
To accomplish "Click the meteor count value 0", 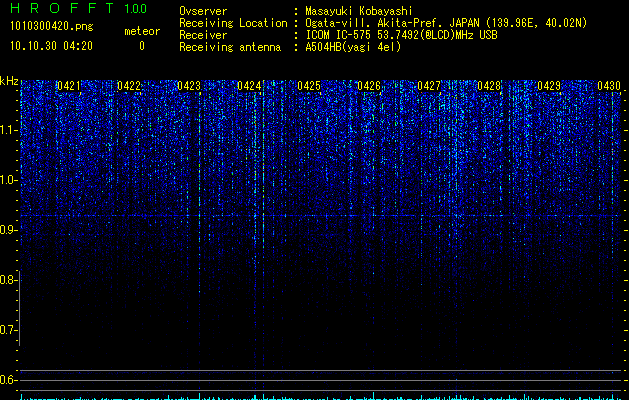I will (x=142, y=46).
